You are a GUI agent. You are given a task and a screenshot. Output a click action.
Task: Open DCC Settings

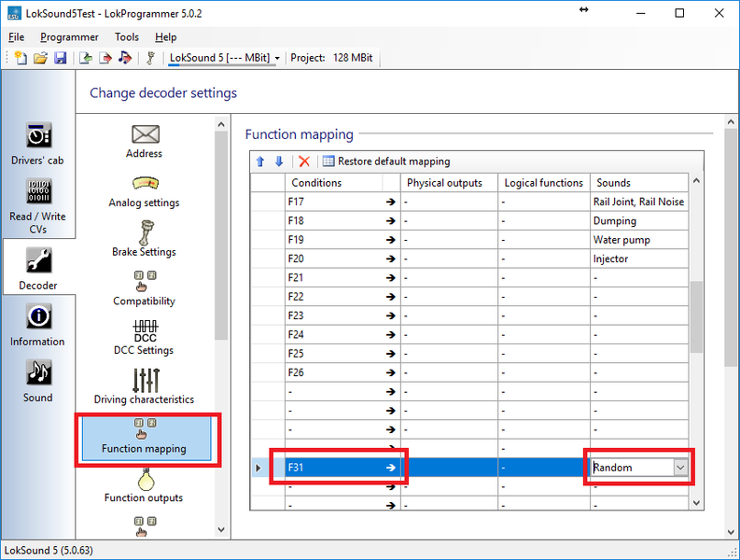(x=145, y=338)
